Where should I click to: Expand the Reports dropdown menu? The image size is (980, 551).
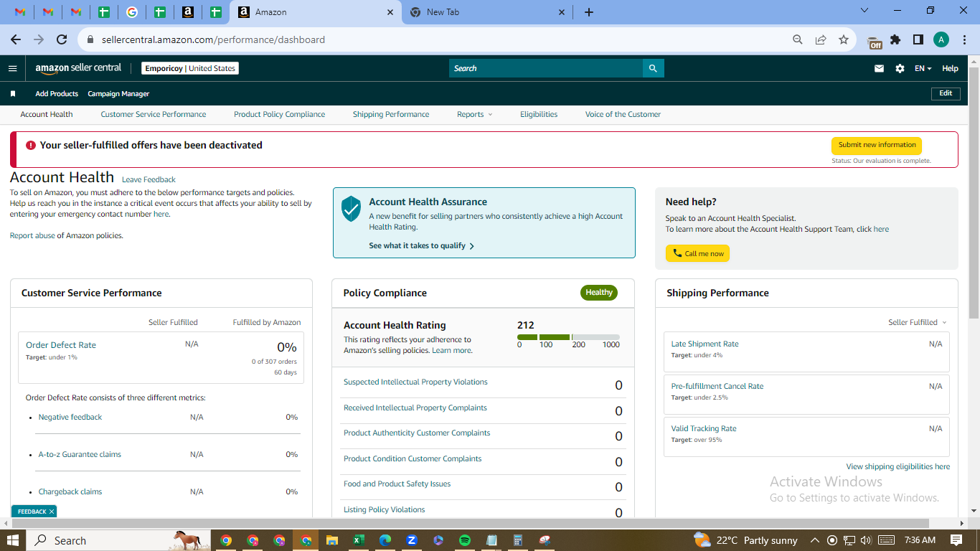click(x=475, y=114)
